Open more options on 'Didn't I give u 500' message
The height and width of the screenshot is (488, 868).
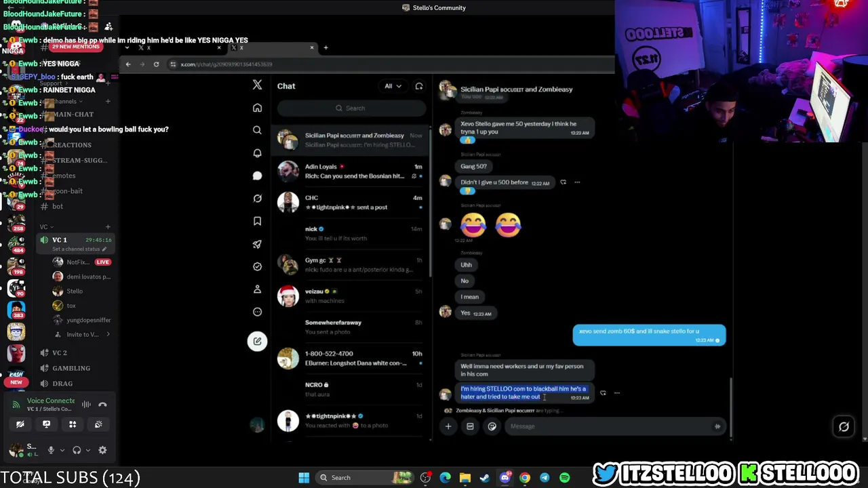pyautogui.click(x=577, y=182)
